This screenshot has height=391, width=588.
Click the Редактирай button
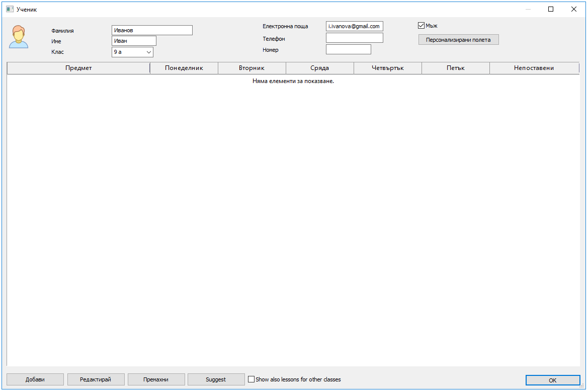(96, 379)
